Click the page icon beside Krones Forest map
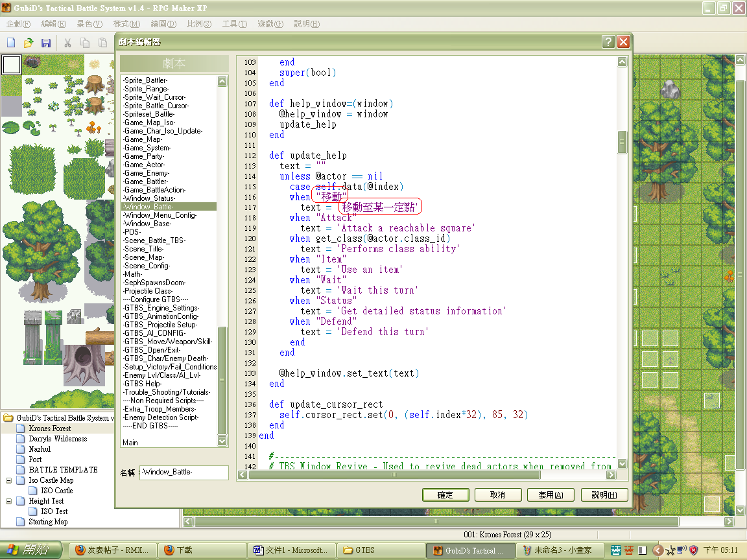This screenshot has height=560, width=747. click(x=21, y=428)
